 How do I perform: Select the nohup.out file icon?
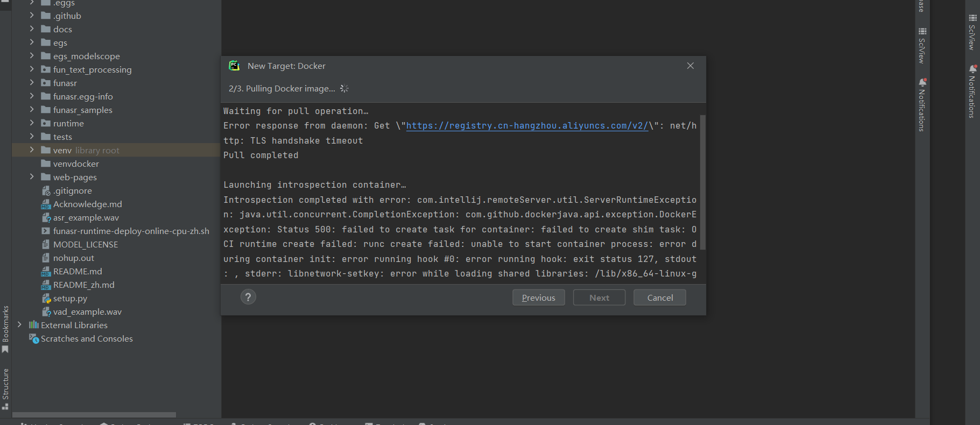(x=46, y=258)
